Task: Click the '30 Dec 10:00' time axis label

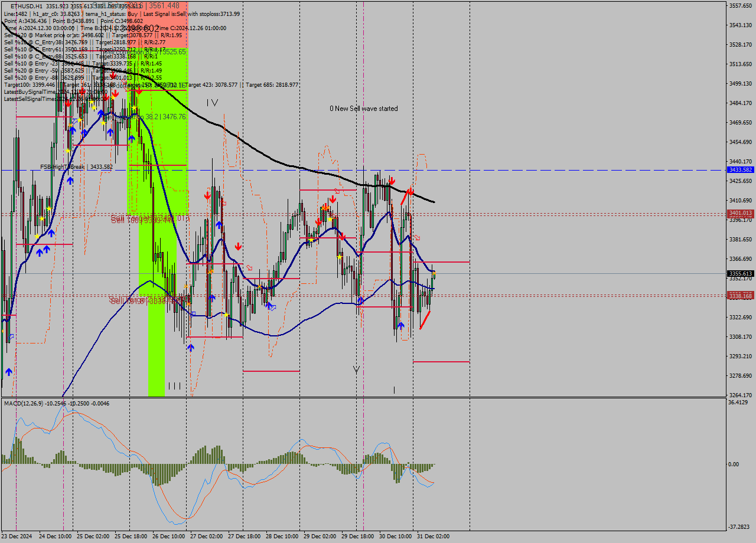Action: (395, 537)
